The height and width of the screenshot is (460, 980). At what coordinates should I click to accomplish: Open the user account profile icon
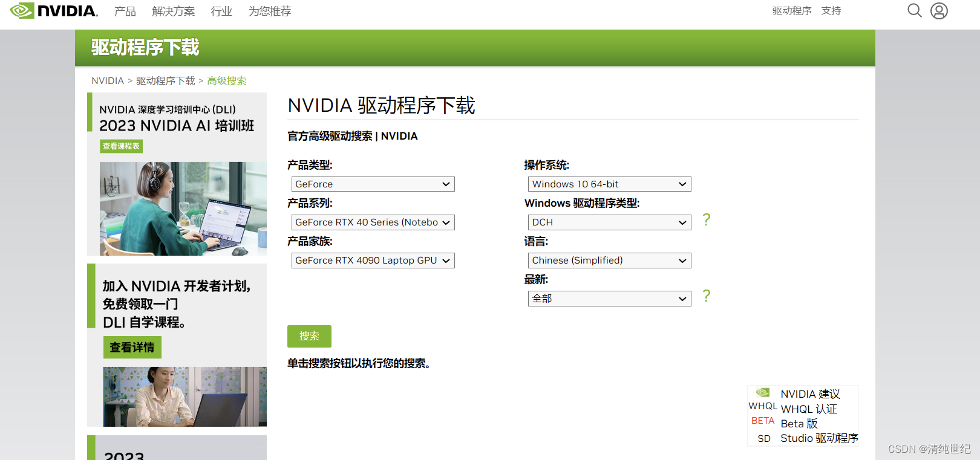[x=939, y=11]
